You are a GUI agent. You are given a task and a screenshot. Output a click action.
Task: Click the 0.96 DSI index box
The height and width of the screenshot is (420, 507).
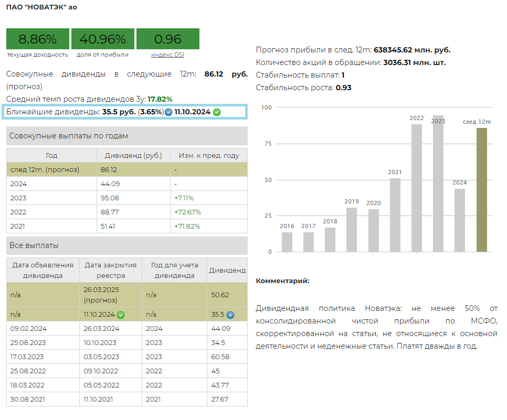167,39
